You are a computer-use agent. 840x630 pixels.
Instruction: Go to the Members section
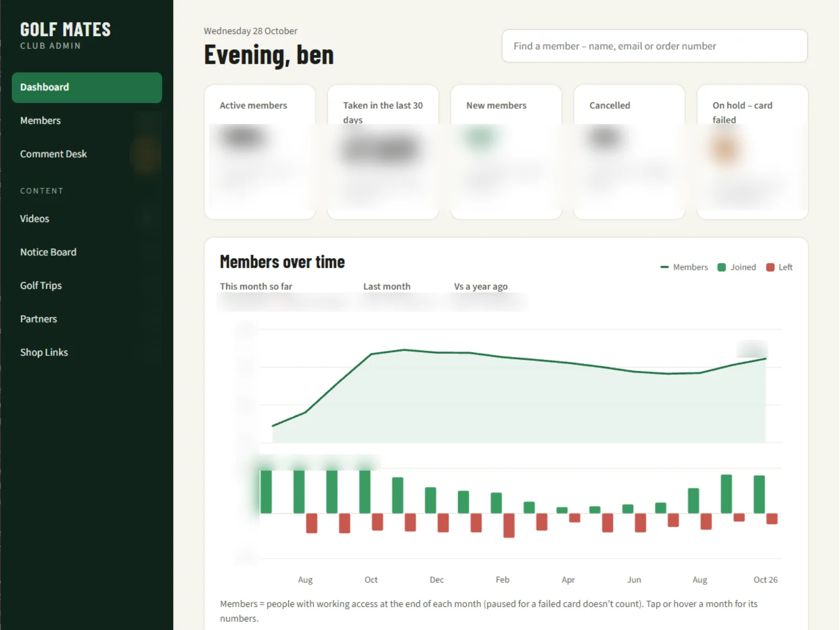pos(87,121)
